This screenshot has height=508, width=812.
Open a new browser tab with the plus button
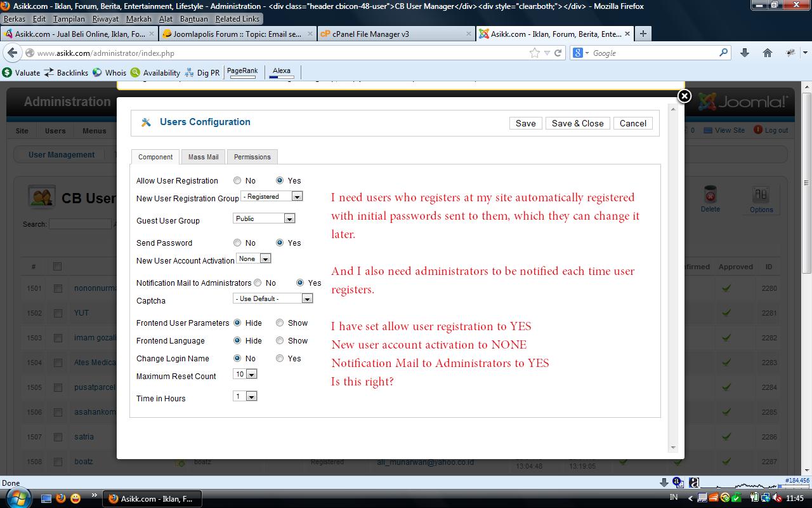coord(643,34)
